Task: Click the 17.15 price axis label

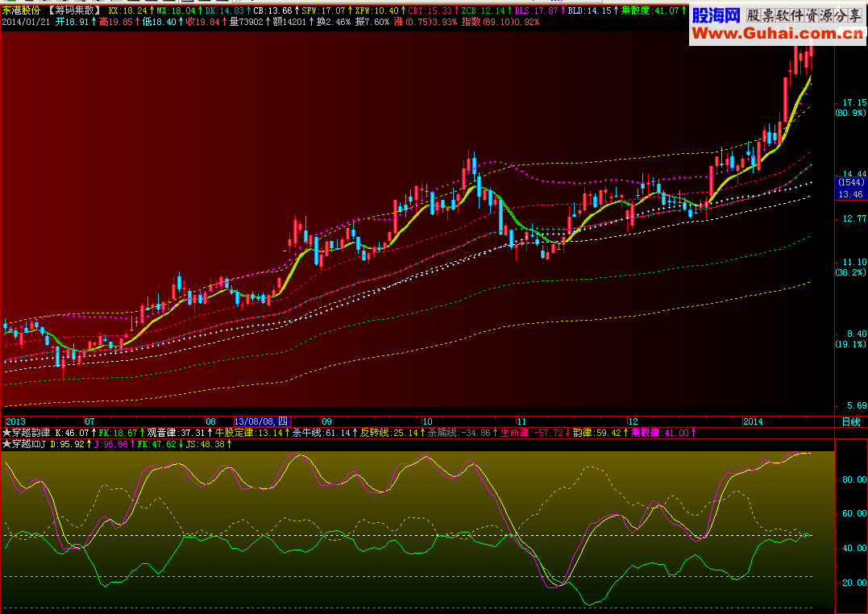Action: (854, 102)
